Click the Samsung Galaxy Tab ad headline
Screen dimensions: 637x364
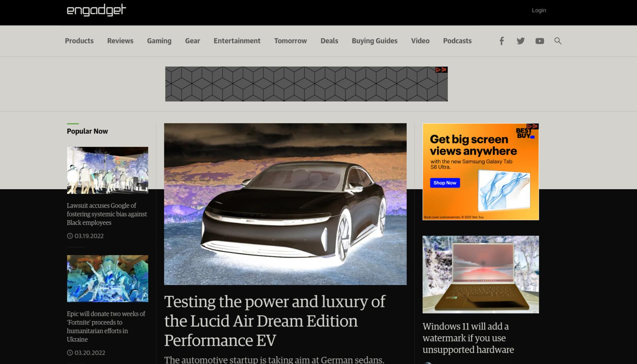coord(473,145)
